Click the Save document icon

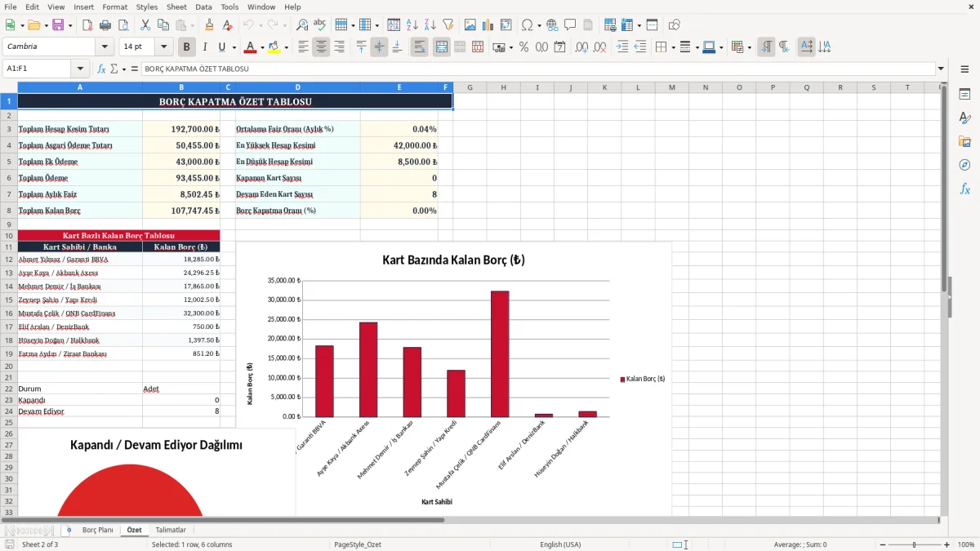(x=58, y=25)
